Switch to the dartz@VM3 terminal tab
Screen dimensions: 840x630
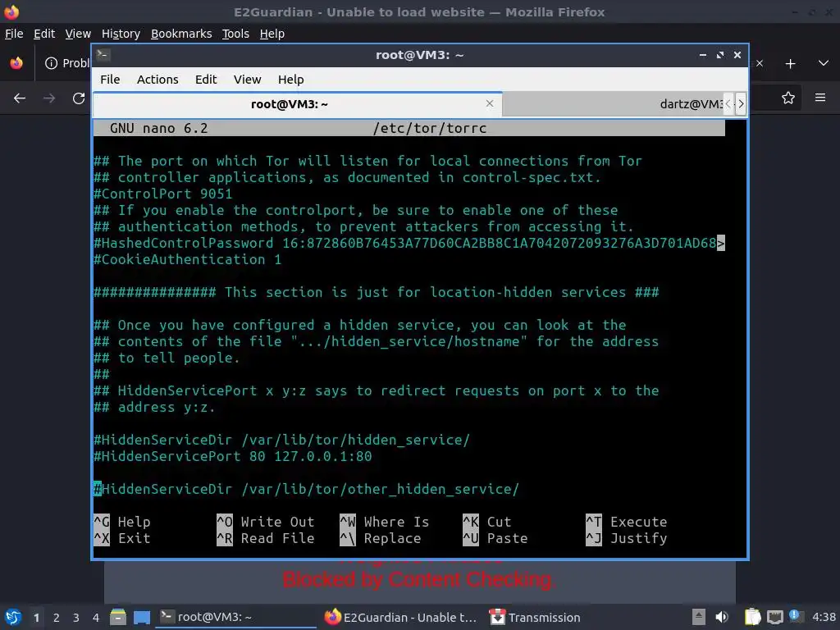[x=614, y=104]
